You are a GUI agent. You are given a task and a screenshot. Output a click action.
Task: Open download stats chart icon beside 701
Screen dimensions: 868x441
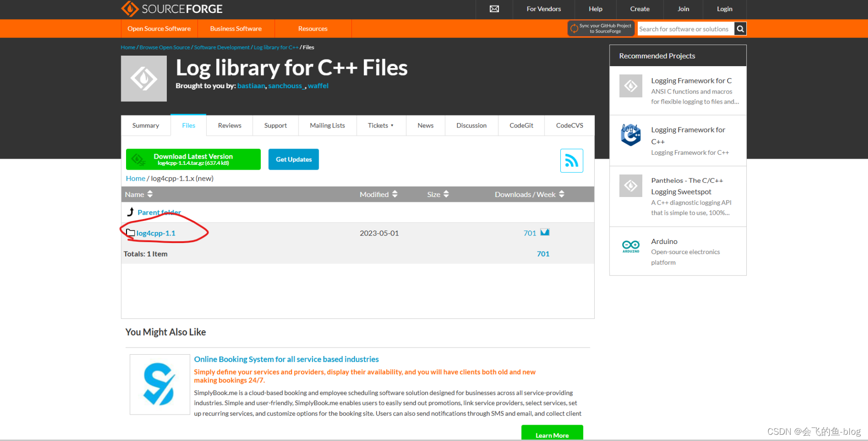click(x=545, y=232)
